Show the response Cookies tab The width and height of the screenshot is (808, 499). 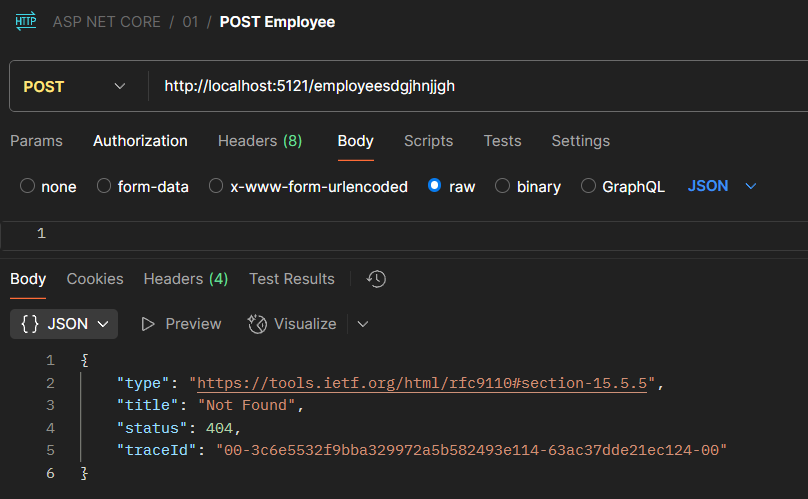95,279
